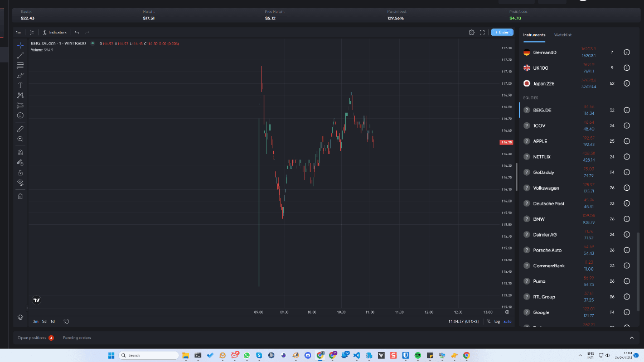The width and height of the screenshot is (644, 362).
Task: Switch to the Watchlist tab
Action: [x=563, y=35]
